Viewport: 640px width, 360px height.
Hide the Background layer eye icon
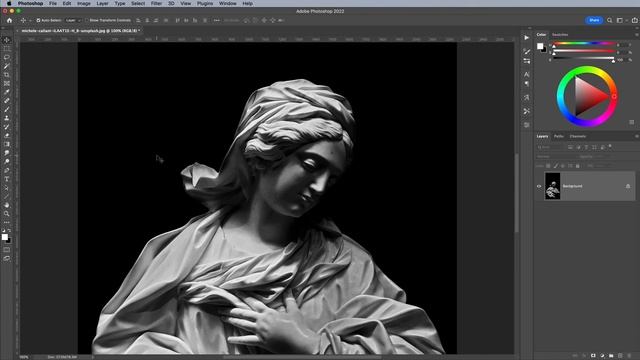539,186
